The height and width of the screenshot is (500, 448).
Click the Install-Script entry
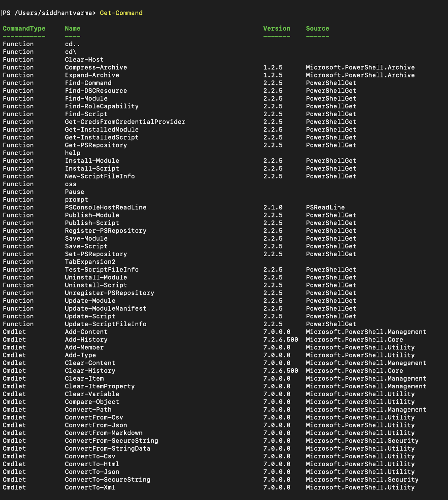click(x=92, y=169)
